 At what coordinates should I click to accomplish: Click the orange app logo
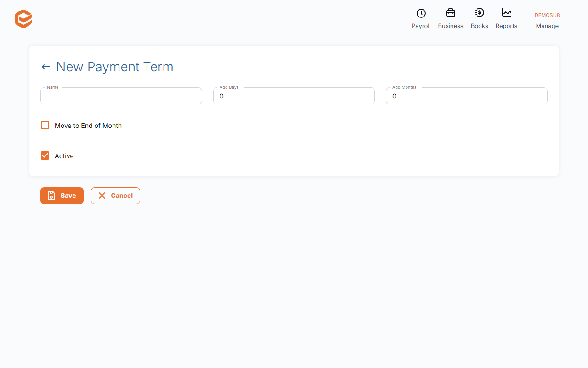pyautogui.click(x=23, y=19)
